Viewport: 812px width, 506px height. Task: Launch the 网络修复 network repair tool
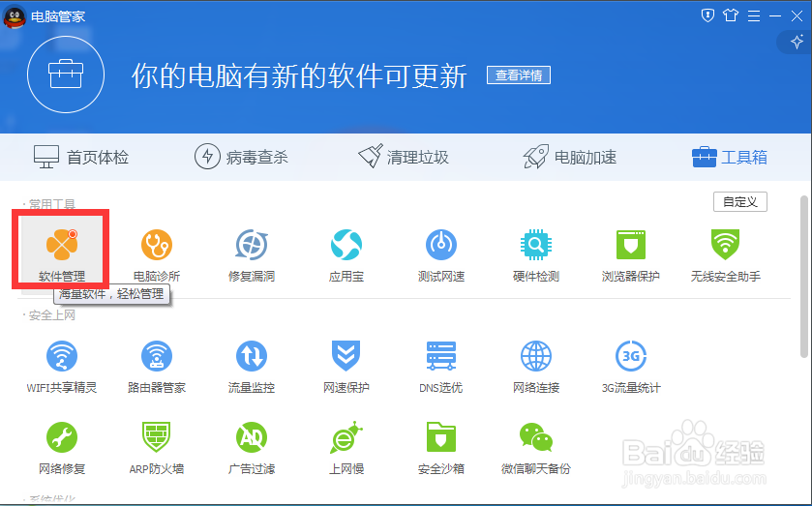tap(62, 448)
